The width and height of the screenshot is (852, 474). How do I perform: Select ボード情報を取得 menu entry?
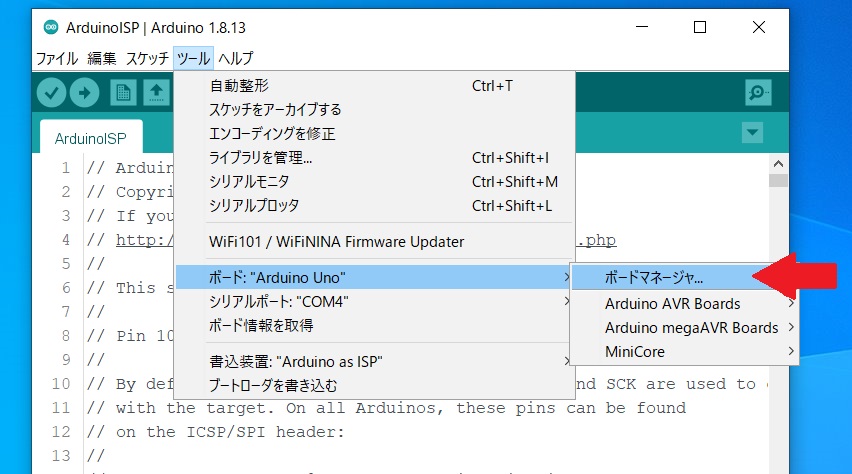coord(375,325)
